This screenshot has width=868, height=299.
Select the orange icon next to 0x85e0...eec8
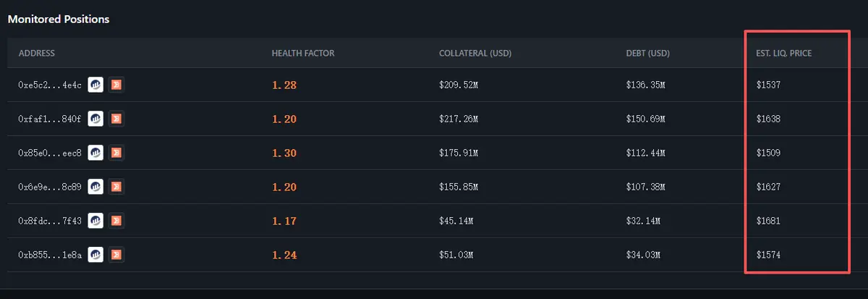pos(116,153)
